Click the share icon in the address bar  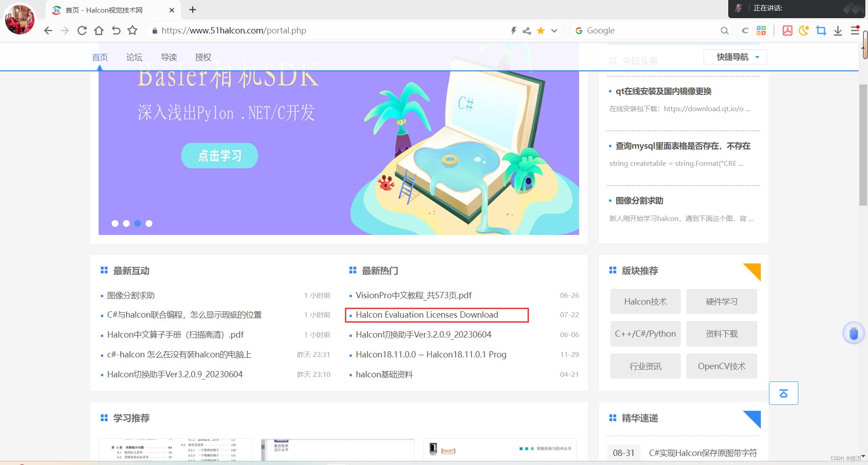click(x=527, y=31)
